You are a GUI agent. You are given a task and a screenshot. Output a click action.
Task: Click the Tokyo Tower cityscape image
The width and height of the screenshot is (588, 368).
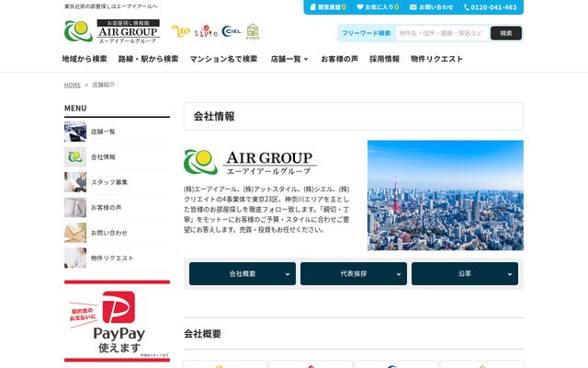click(x=446, y=195)
